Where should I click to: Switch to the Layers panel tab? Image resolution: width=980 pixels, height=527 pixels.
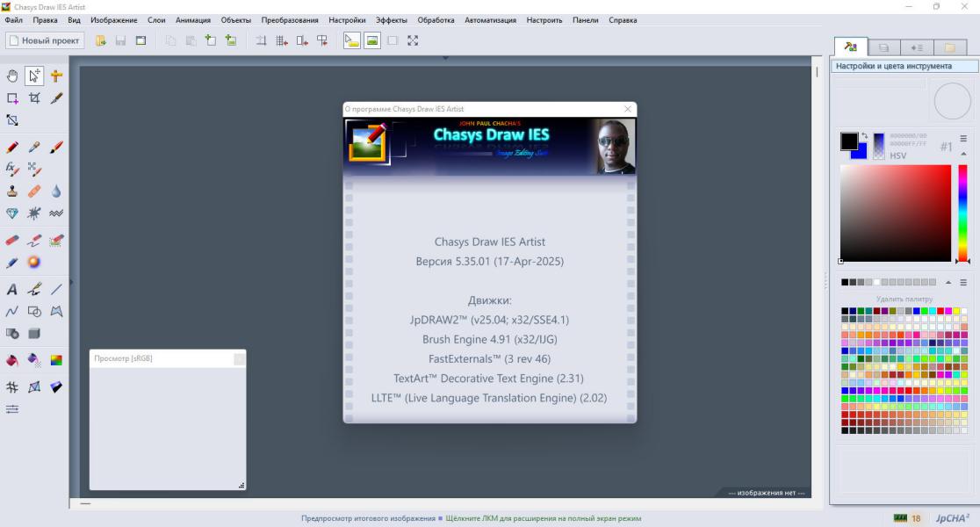click(x=883, y=47)
